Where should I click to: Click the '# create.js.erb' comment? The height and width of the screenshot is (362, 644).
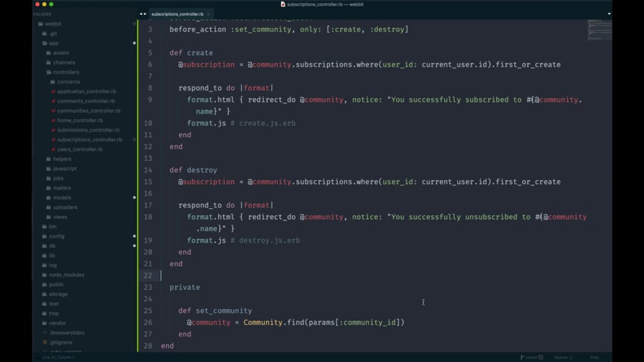point(263,123)
